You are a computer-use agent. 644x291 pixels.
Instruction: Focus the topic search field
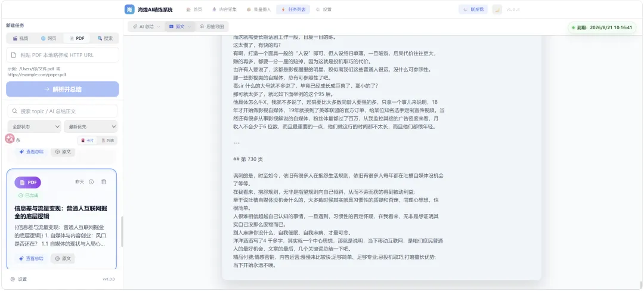click(x=63, y=112)
